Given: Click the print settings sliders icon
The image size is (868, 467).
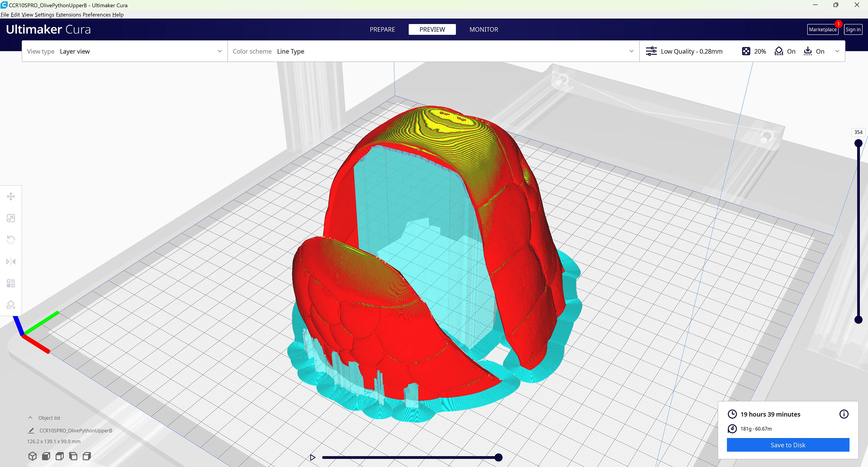Looking at the screenshot, I should tap(651, 51).
